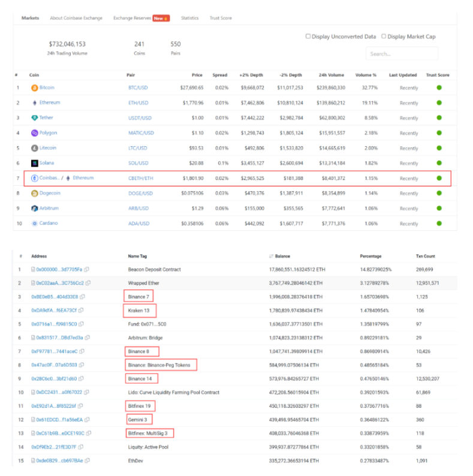Screen dimensions: 473x476
Task: Enable Display Market Cap checkbox
Action: click(384, 37)
